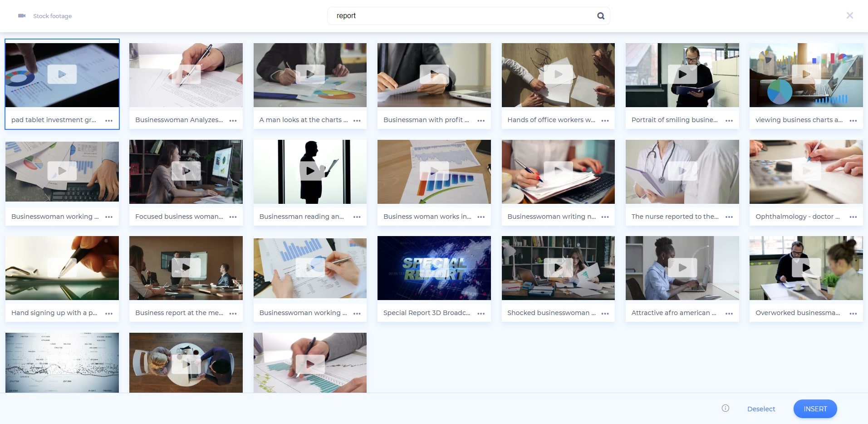This screenshot has width=868, height=424.
Task: Select the Focused business woman thumbnail
Action: pyautogui.click(x=186, y=171)
